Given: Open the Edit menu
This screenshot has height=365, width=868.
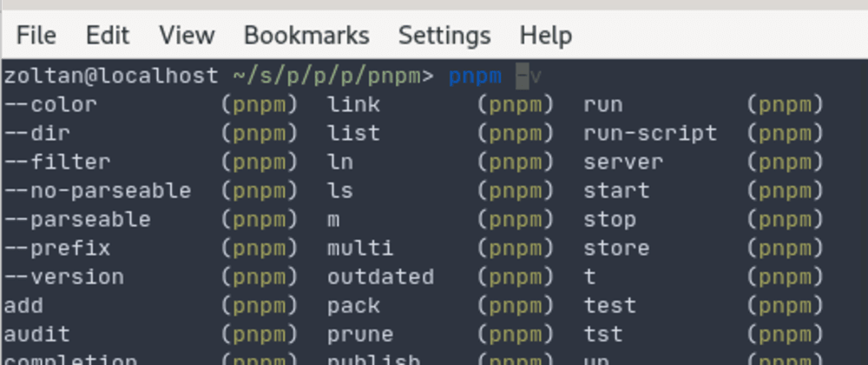Looking at the screenshot, I should pyautogui.click(x=108, y=36).
